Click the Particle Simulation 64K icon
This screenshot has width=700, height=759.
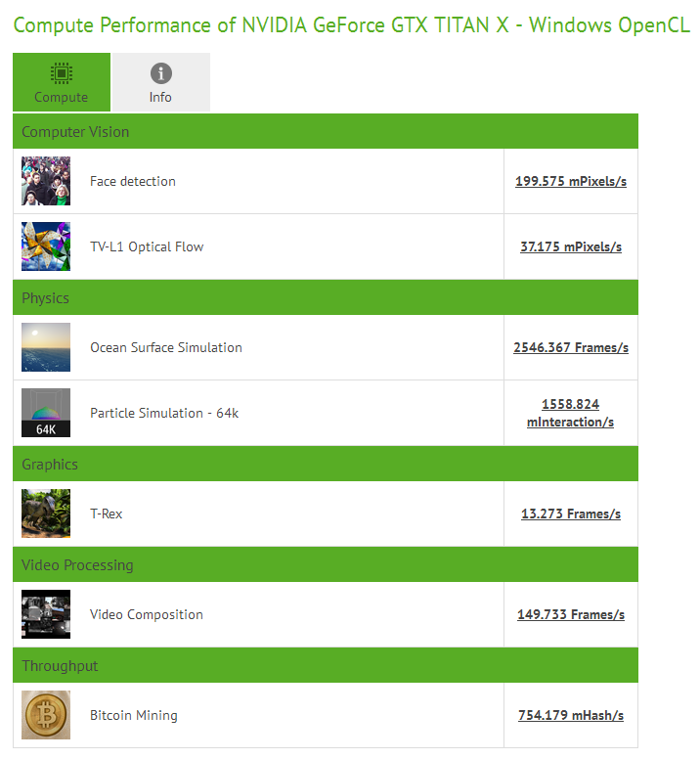(x=46, y=413)
